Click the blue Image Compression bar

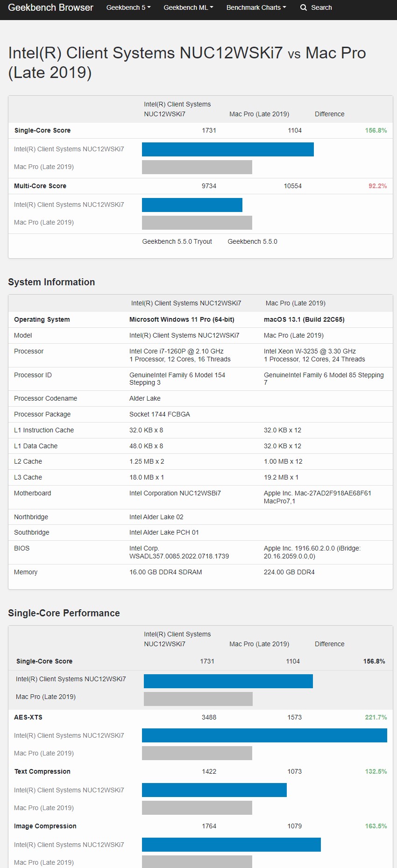231,845
